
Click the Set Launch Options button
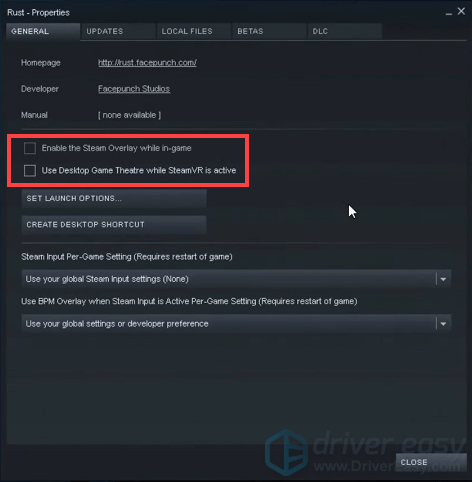click(114, 198)
